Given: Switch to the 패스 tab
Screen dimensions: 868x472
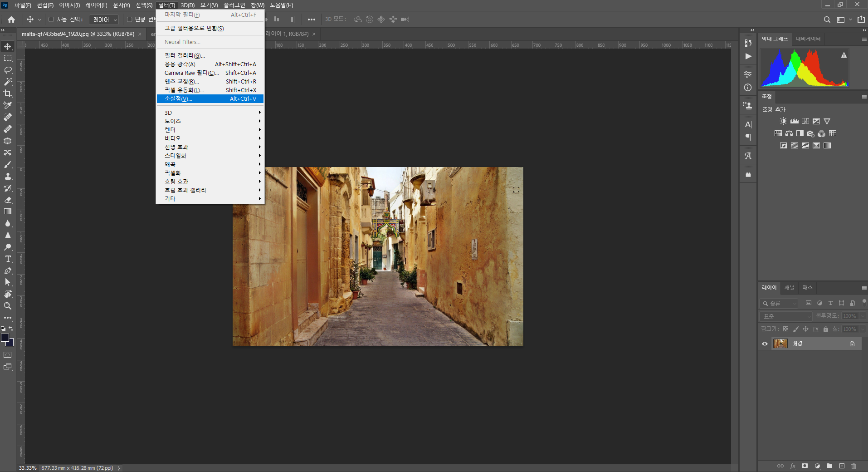Looking at the screenshot, I should tap(807, 288).
